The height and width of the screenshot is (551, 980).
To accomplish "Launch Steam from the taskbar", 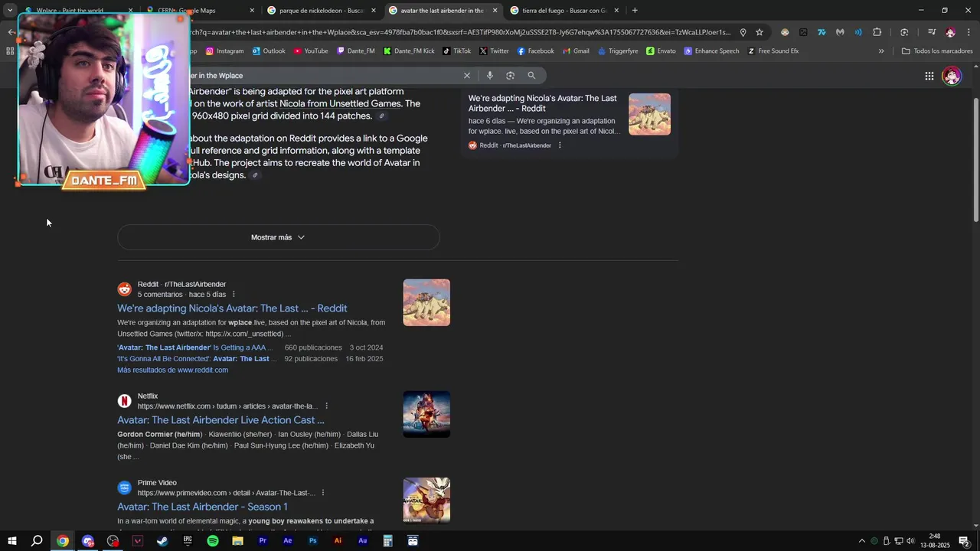I will (162, 541).
